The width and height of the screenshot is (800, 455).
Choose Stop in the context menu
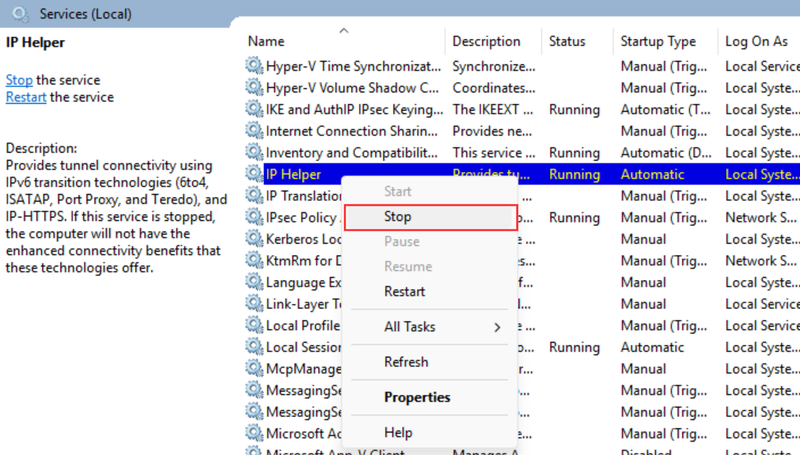[430, 217]
